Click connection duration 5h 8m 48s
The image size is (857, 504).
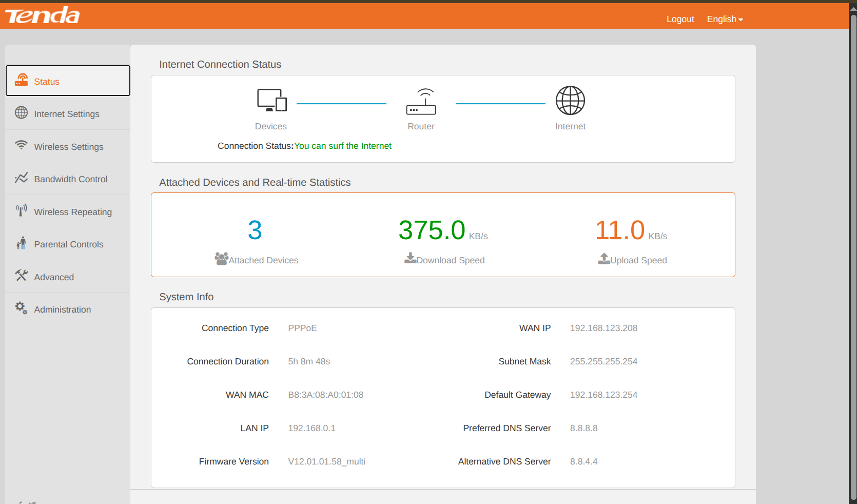(x=309, y=361)
